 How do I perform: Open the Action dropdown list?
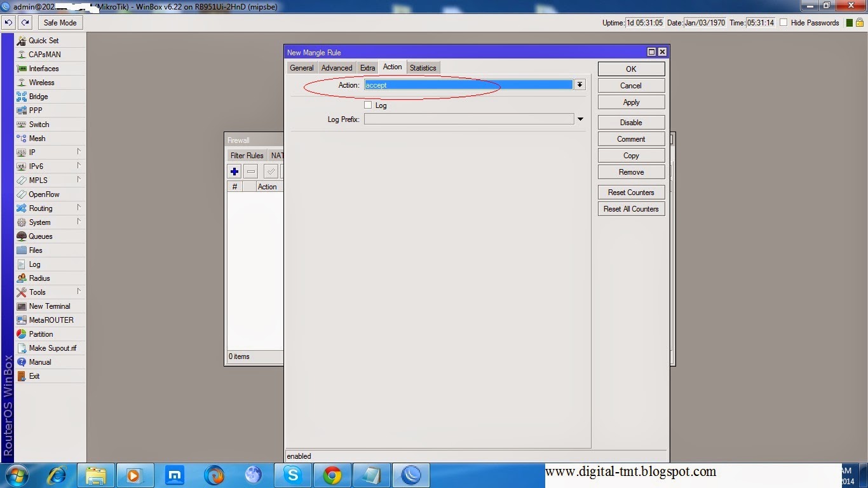coord(580,85)
